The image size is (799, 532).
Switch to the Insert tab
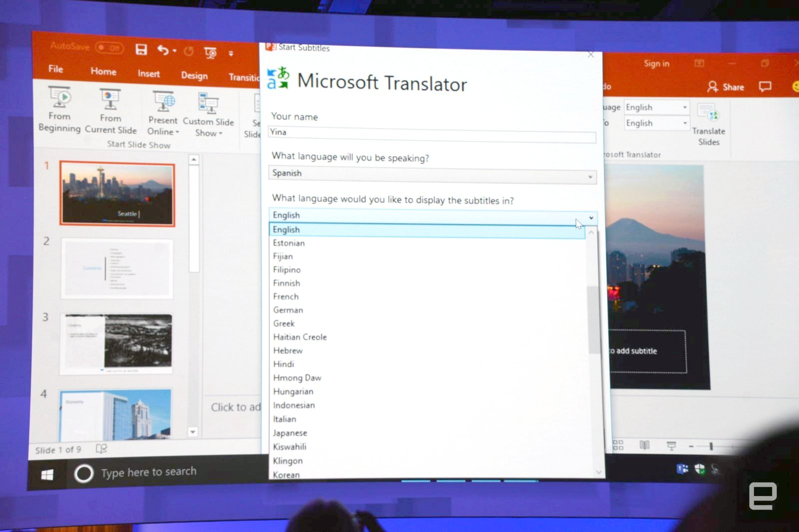pyautogui.click(x=149, y=74)
